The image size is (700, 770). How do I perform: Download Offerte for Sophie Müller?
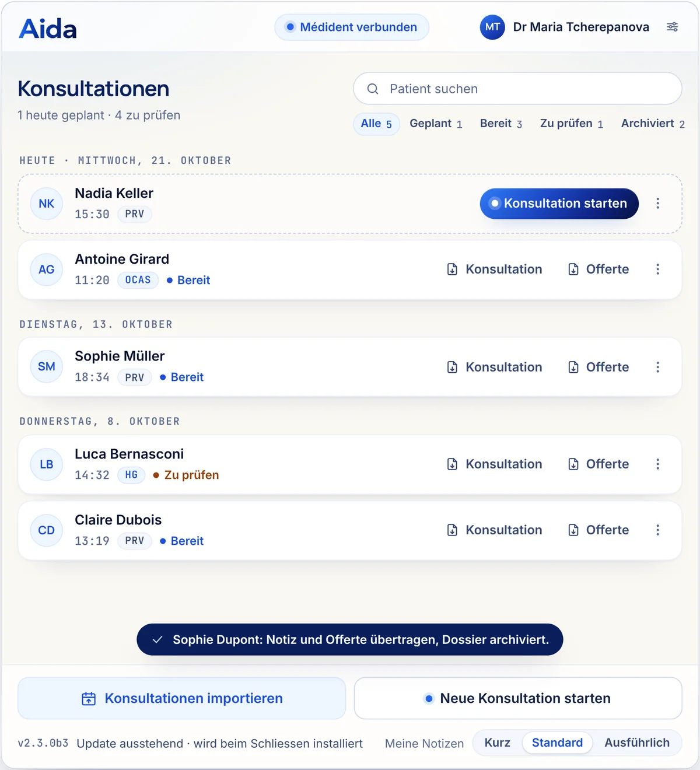[x=598, y=367]
